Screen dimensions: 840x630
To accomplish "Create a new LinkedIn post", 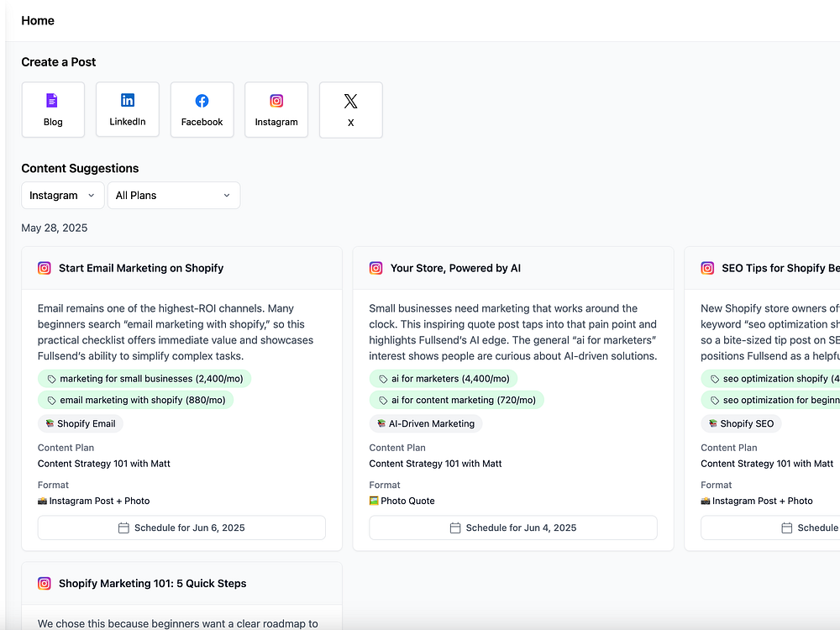I will click(128, 109).
